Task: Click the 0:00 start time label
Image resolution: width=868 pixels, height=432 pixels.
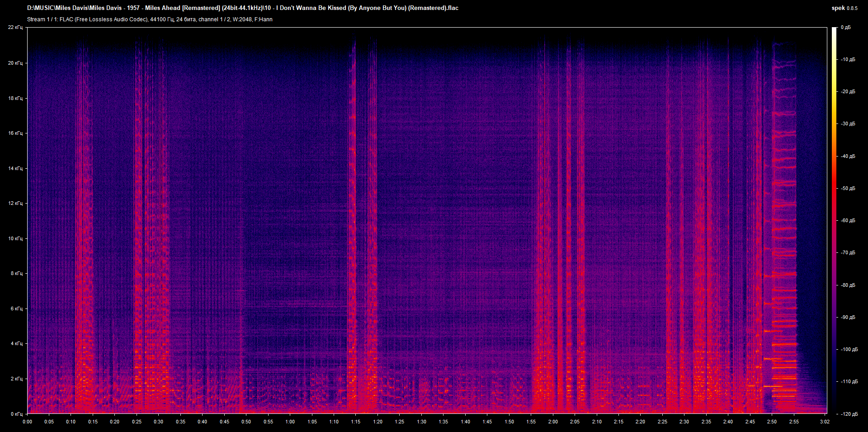Action: click(x=27, y=422)
